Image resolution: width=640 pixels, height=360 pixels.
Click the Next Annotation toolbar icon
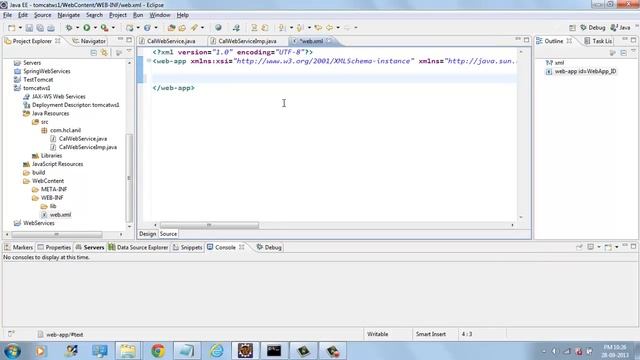[x=282, y=28]
